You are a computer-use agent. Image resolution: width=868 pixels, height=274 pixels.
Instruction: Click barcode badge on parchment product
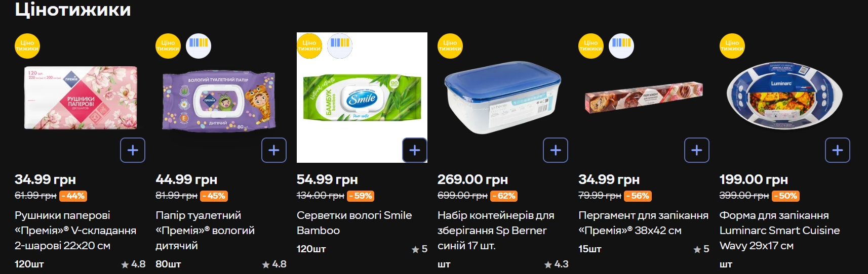(621, 46)
